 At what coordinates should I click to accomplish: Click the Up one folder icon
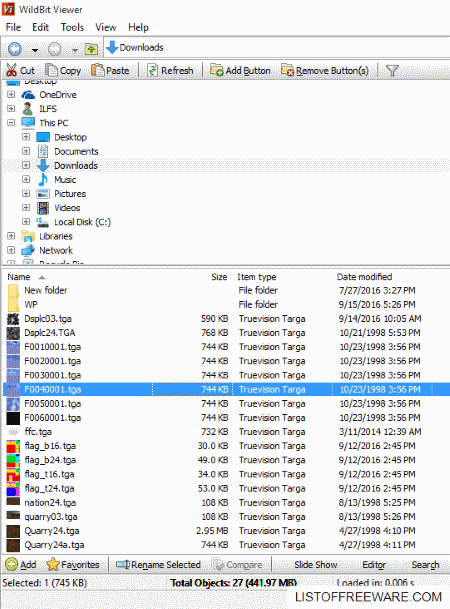pyautogui.click(x=91, y=49)
